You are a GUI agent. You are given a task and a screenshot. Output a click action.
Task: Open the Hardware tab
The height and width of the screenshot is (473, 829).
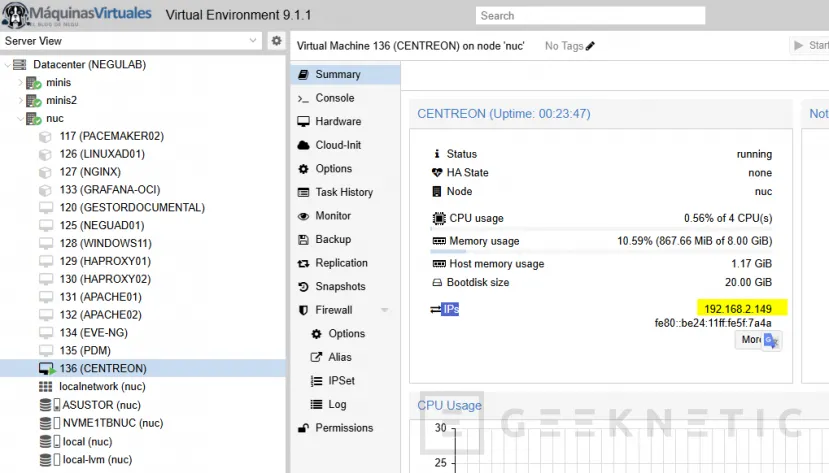tap(345, 122)
